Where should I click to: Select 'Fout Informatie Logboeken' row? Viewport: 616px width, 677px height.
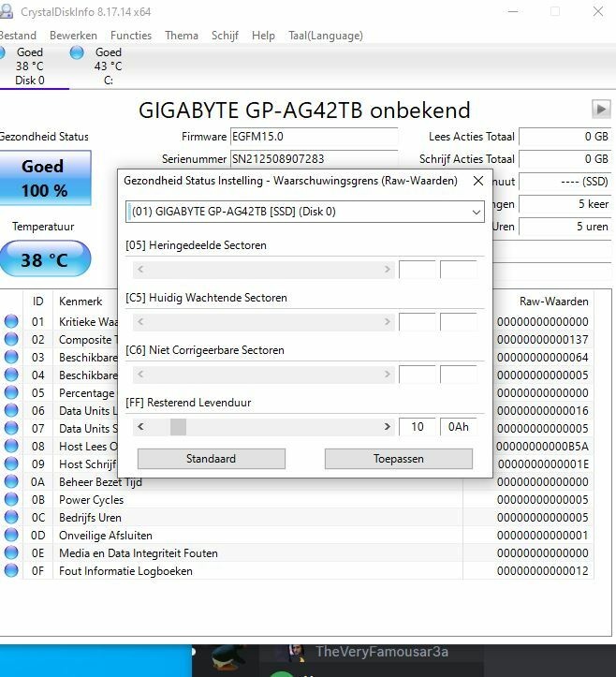pyautogui.click(x=297, y=571)
